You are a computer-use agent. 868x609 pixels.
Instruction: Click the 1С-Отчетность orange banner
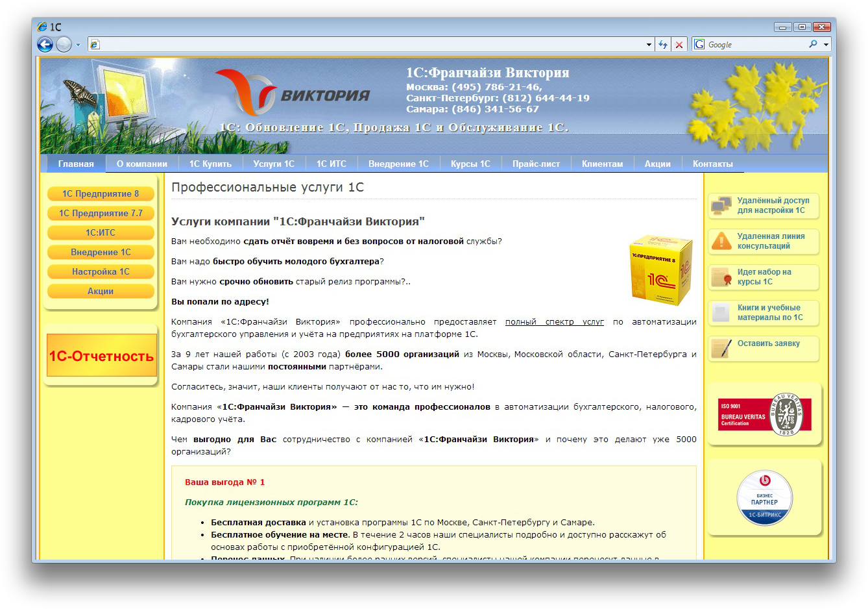pos(102,355)
